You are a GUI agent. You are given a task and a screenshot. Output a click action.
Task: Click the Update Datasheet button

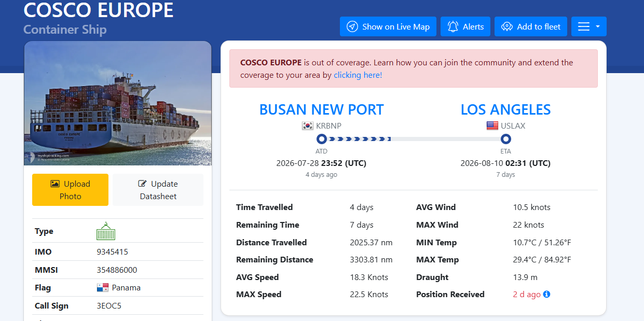[158, 190]
